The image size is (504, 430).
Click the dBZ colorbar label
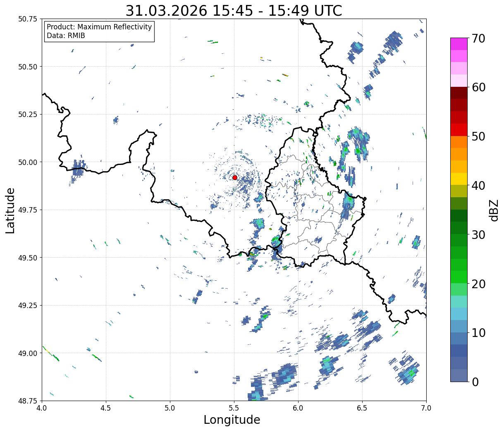(x=494, y=210)
